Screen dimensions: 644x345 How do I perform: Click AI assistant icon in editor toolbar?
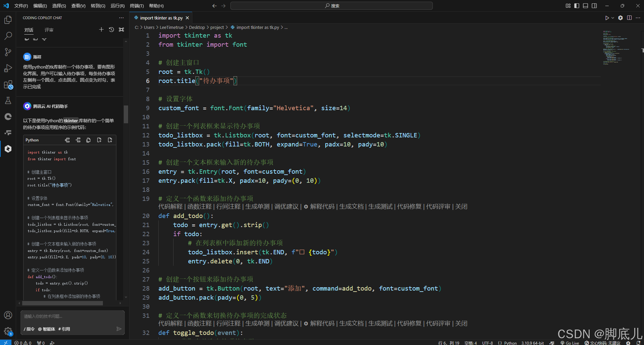pyautogui.click(x=620, y=18)
